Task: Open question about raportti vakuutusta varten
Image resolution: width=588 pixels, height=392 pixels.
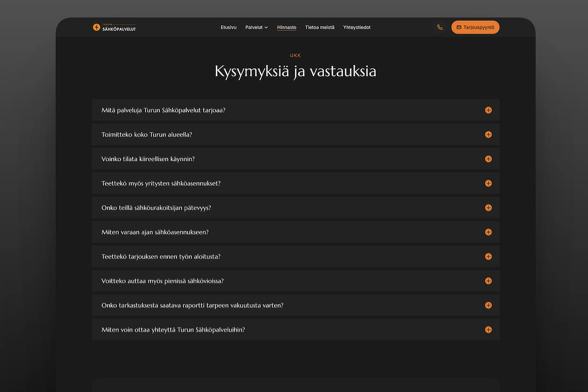Action: (x=296, y=305)
